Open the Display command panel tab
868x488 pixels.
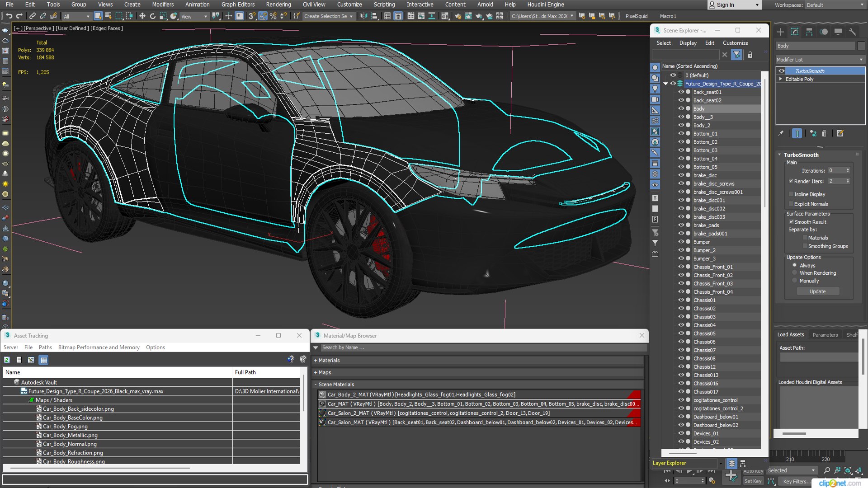pos(838,32)
